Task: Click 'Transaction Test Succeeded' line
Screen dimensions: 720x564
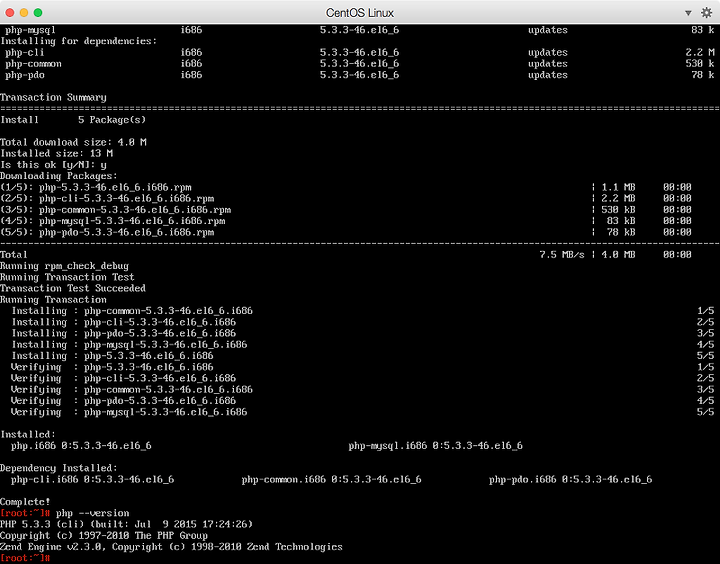Action: tap(73, 288)
